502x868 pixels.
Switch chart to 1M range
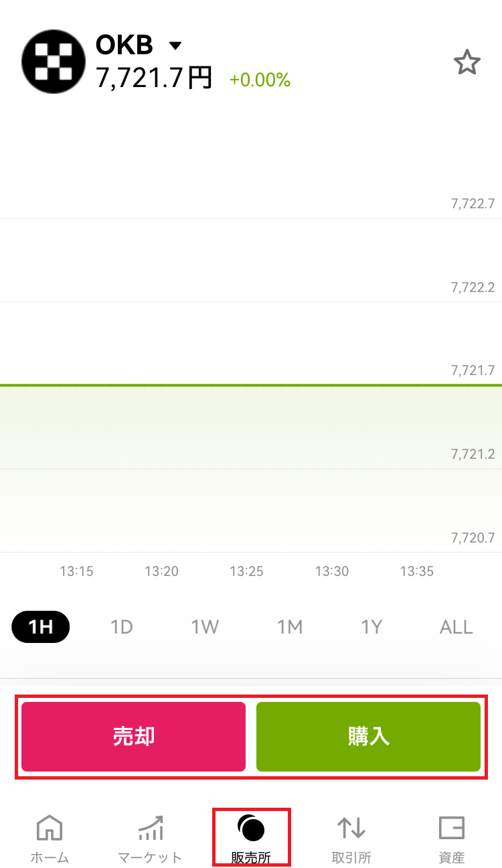[x=290, y=627]
